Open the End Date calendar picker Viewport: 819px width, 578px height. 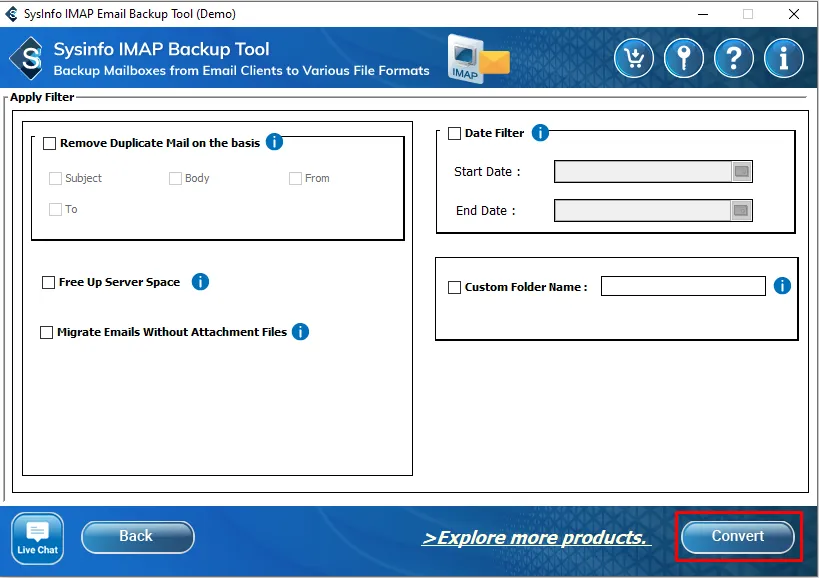pos(741,210)
